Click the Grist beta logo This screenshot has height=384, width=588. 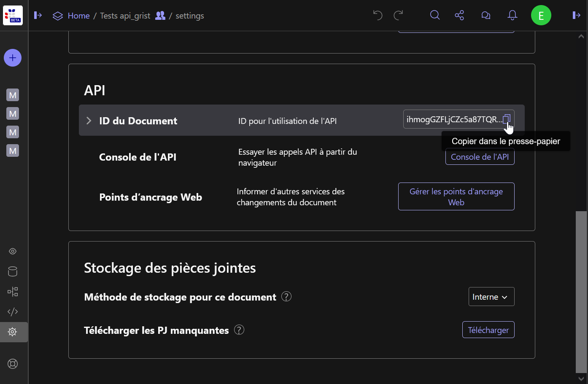pos(13,16)
